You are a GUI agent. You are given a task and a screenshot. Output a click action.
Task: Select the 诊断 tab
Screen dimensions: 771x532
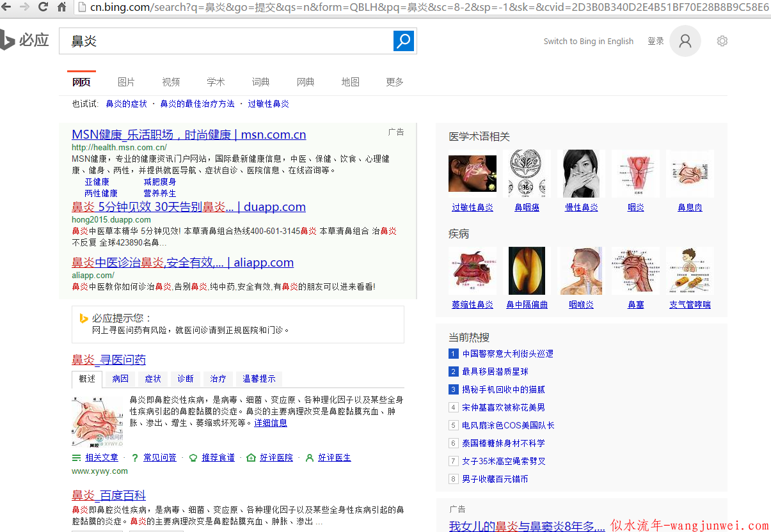(x=186, y=379)
